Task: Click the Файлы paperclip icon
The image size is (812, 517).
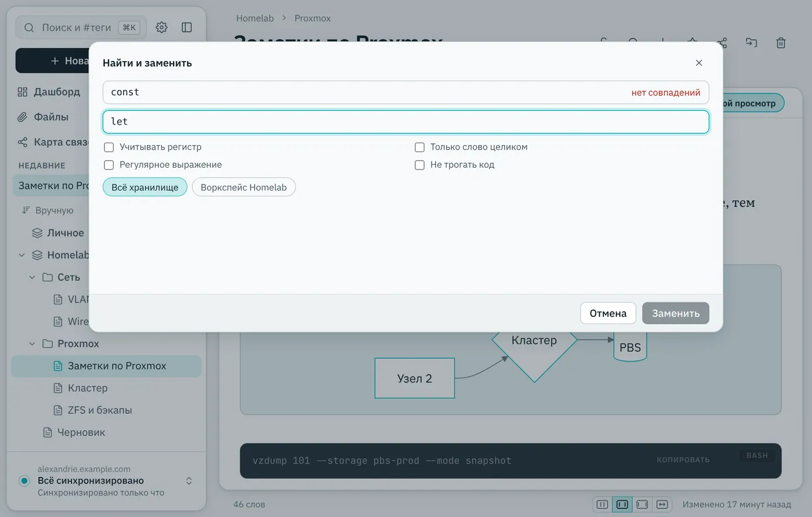Action: (23, 117)
